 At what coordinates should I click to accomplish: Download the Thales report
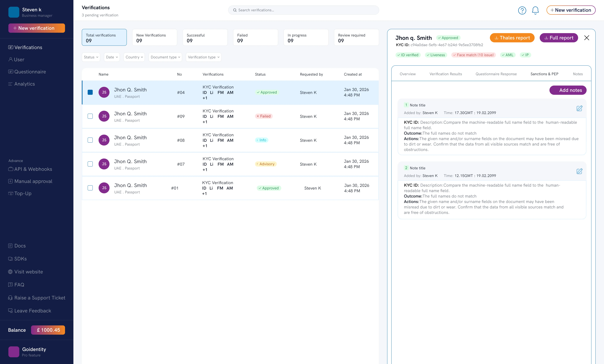[x=512, y=38]
